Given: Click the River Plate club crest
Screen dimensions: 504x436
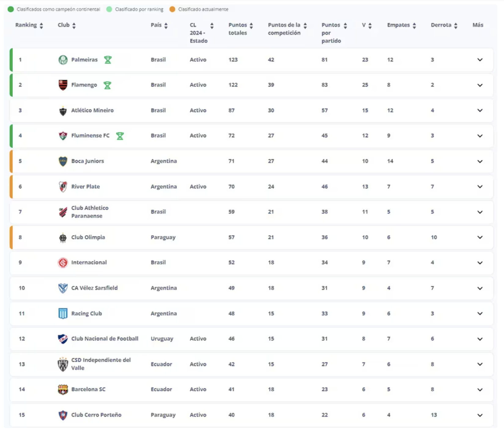Looking at the screenshot, I should 63,187.
